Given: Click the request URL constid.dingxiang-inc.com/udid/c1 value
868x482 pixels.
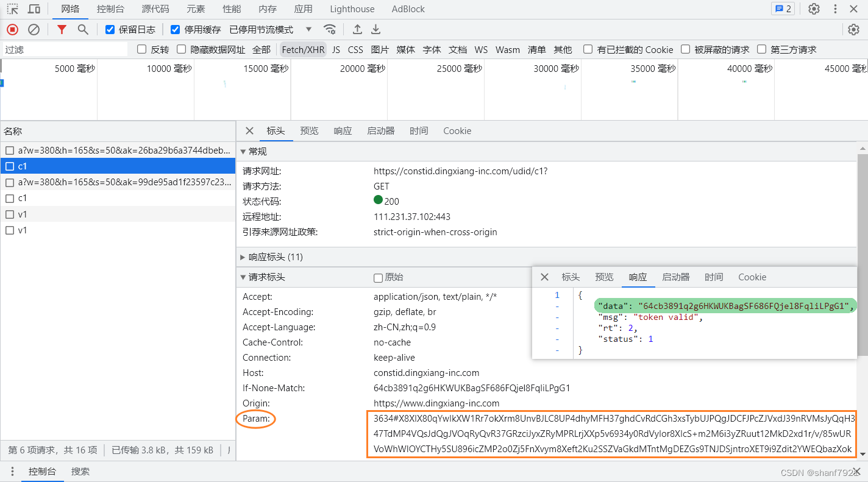Looking at the screenshot, I should click(460, 171).
